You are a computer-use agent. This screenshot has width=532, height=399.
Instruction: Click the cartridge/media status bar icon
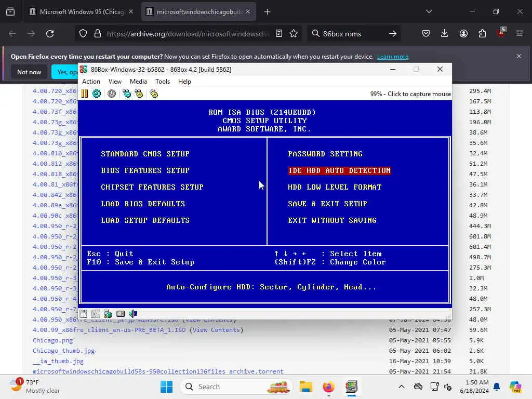[121, 314]
